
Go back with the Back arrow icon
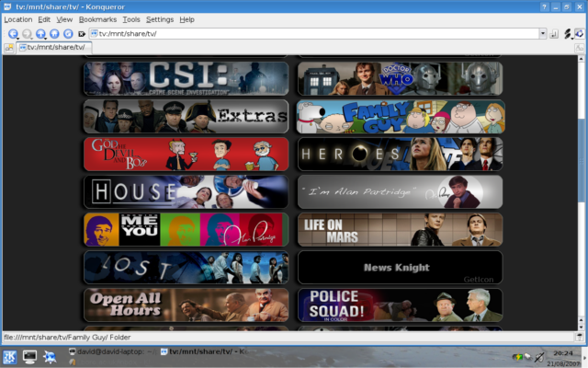point(13,33)
